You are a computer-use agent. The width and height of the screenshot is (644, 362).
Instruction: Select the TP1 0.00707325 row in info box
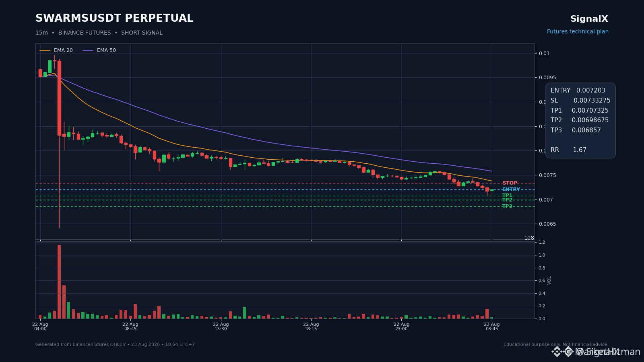pos(580,111)
